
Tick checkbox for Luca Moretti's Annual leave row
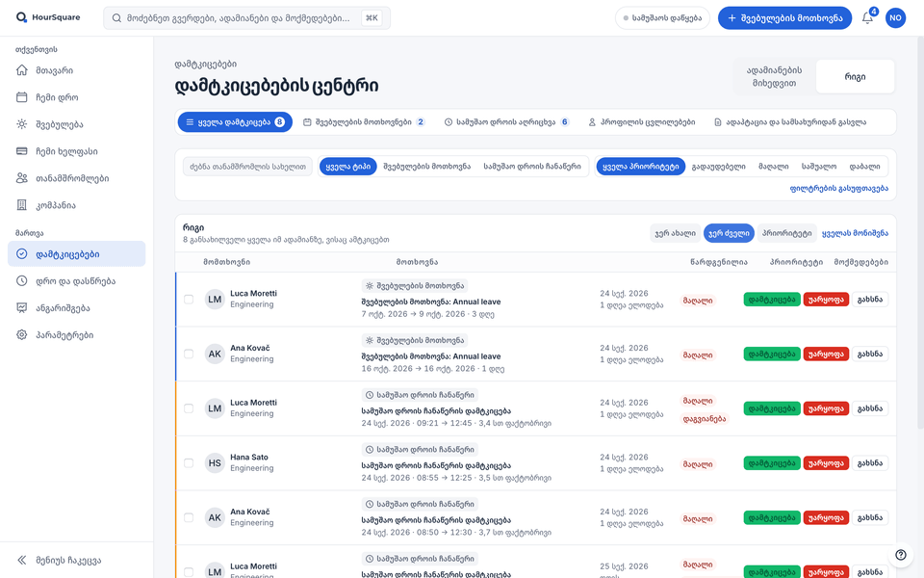[189, 300]
